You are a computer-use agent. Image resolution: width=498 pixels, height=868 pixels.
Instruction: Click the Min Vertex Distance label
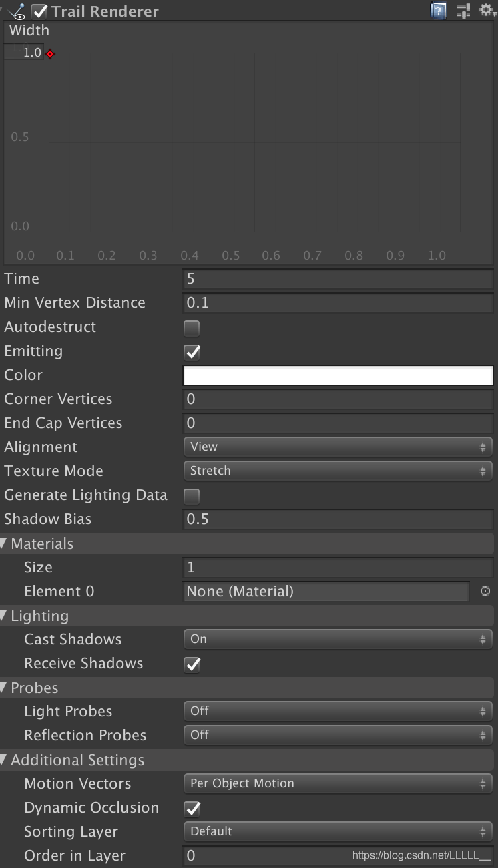75,303
